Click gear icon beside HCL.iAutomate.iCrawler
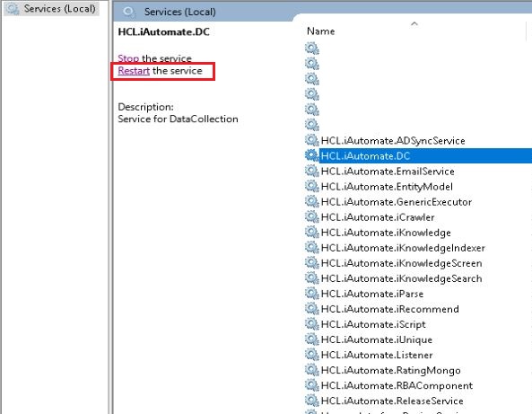The image size is (532, 414). pyautogui.click(x=312, y=216)
